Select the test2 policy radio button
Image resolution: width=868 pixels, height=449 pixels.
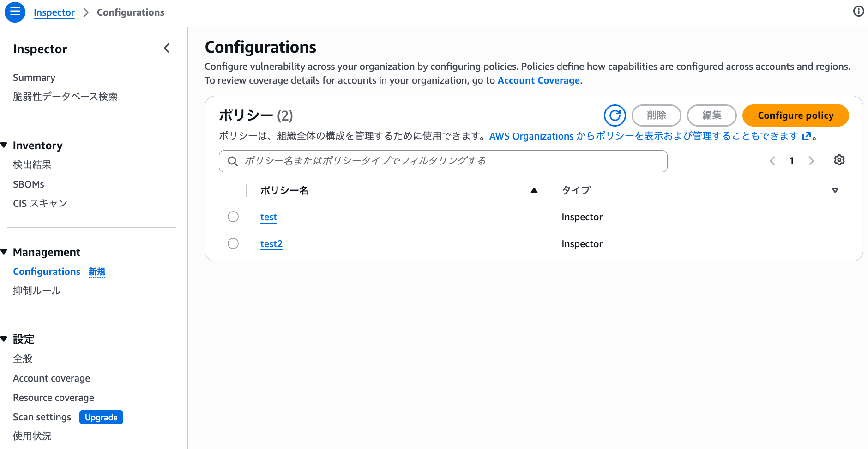(x=233, y=243)
